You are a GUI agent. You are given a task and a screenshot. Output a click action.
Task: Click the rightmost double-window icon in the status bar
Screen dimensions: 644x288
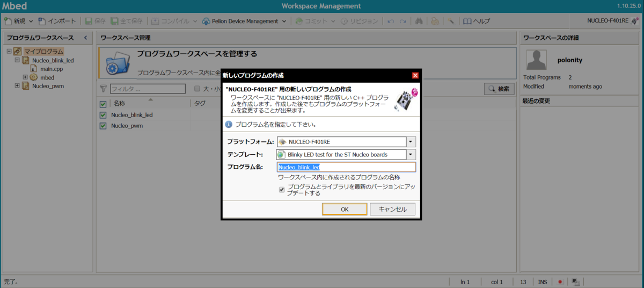tap(575, 282)
